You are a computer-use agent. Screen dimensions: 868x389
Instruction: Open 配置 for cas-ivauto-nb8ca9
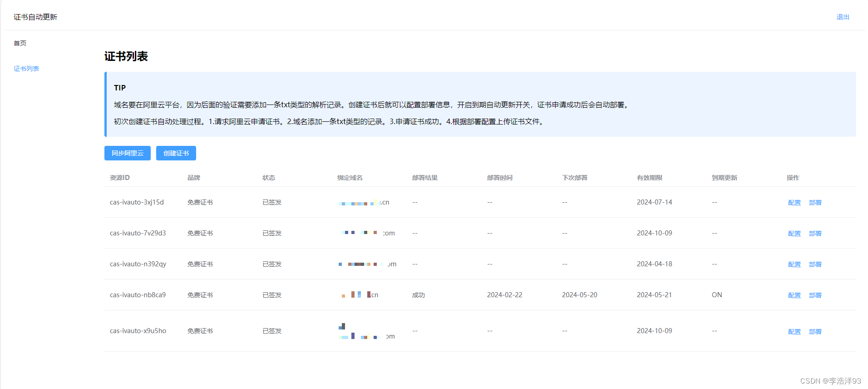click(x=794, y=295)
